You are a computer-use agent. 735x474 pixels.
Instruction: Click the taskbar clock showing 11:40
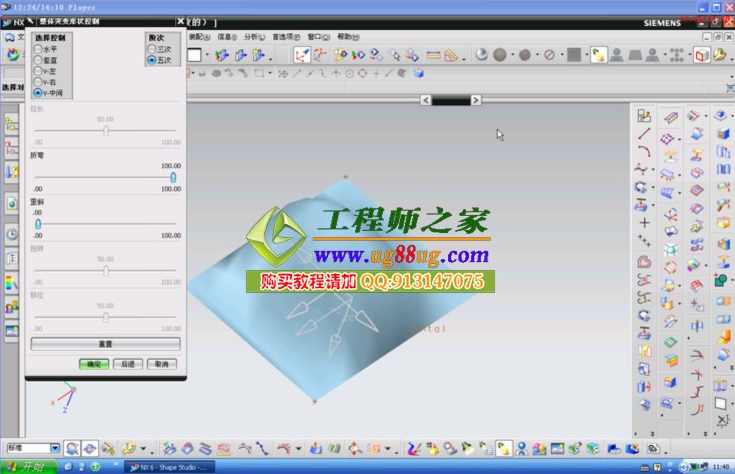click(720, 467)
